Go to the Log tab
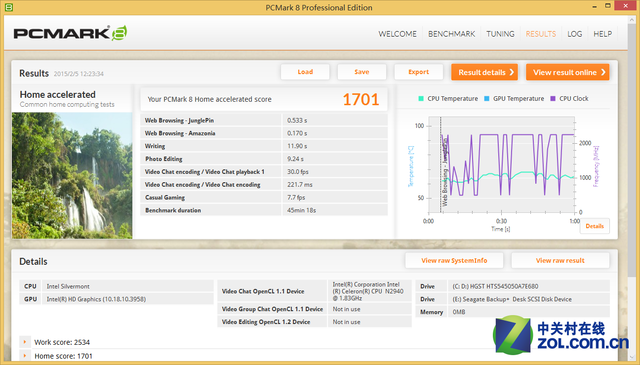Viewport: 640px width, 365px height. point(575,34)
